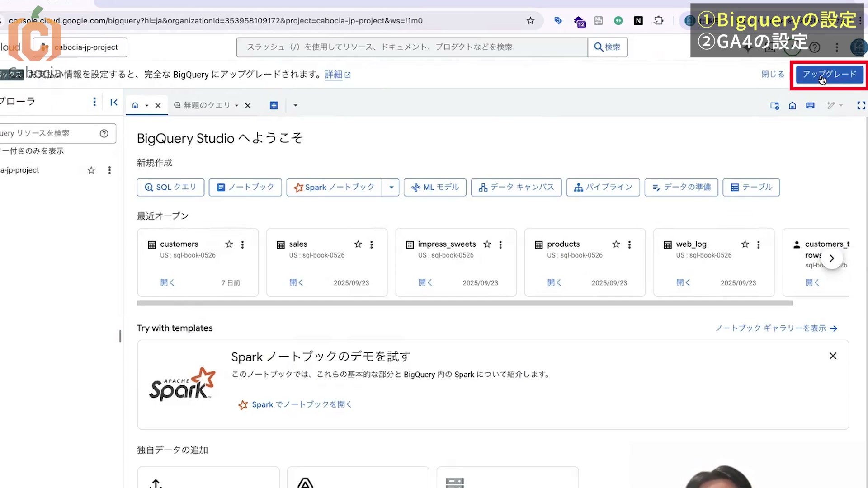Click the home icon in right toolbar
The image size is (868, 488).
click(x=793, y=106)
